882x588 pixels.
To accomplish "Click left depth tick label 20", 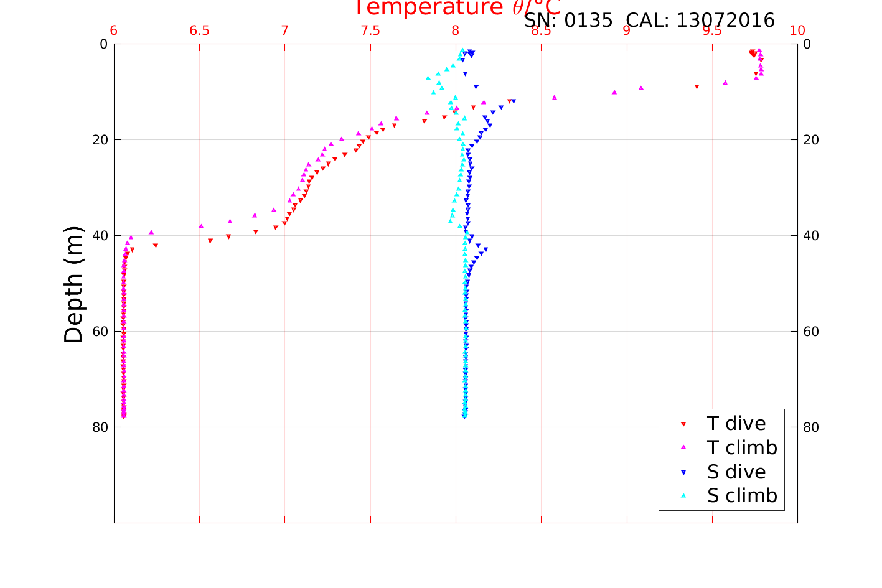I will 100,140.
